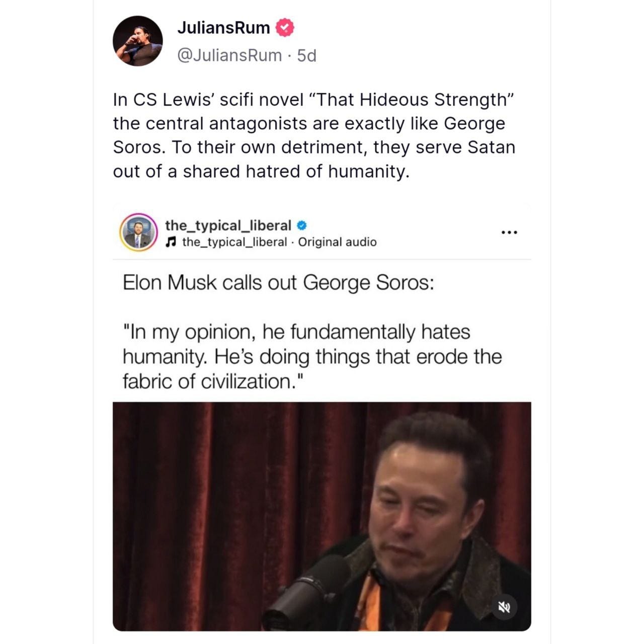Open the bold the_typical_liberal username
644x644 pixels.
(228, 225)
